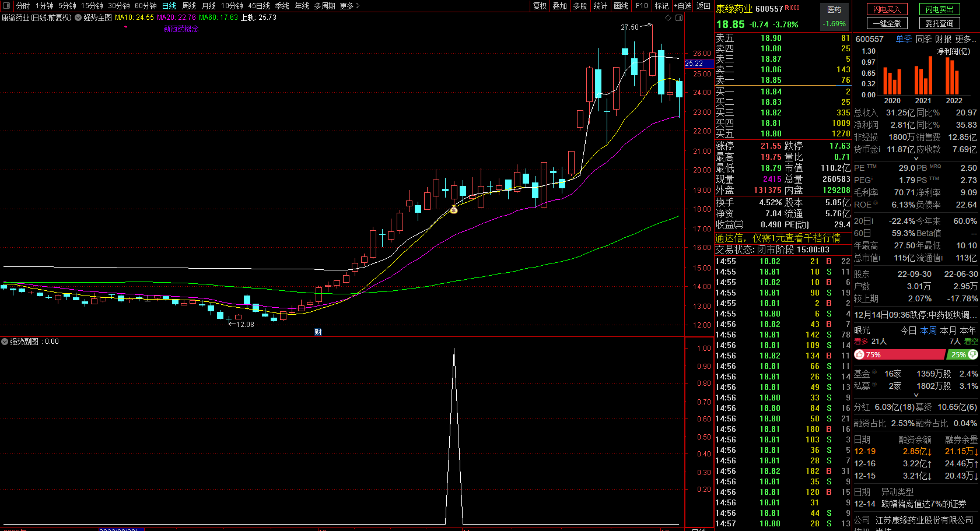The image size is (980, 531).
Task: Expand the 更多 period options chevron
Action: [358, 6]
